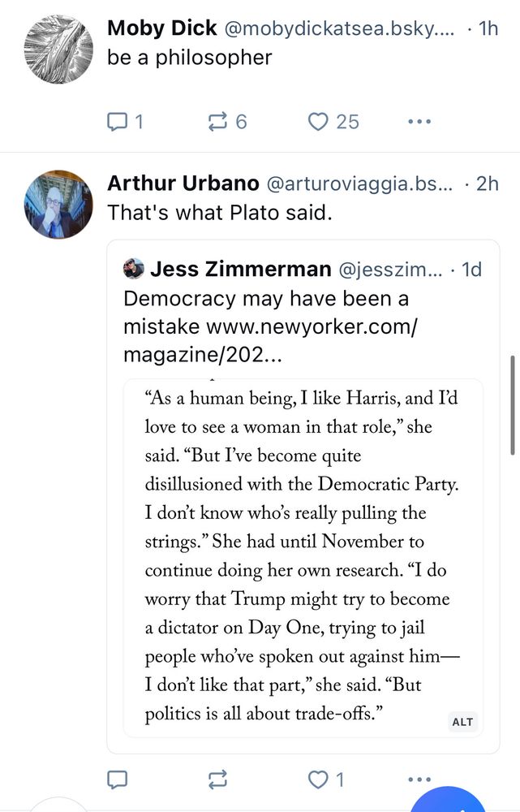View Arthur Urbano's profile name

[x=183, y=184]
